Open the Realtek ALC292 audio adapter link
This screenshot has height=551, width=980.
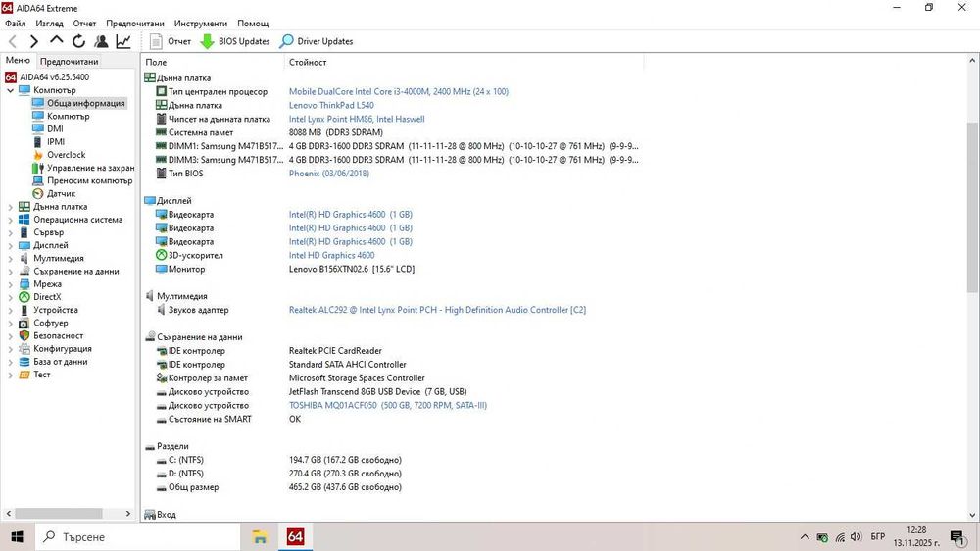click(x=437, y=310)
